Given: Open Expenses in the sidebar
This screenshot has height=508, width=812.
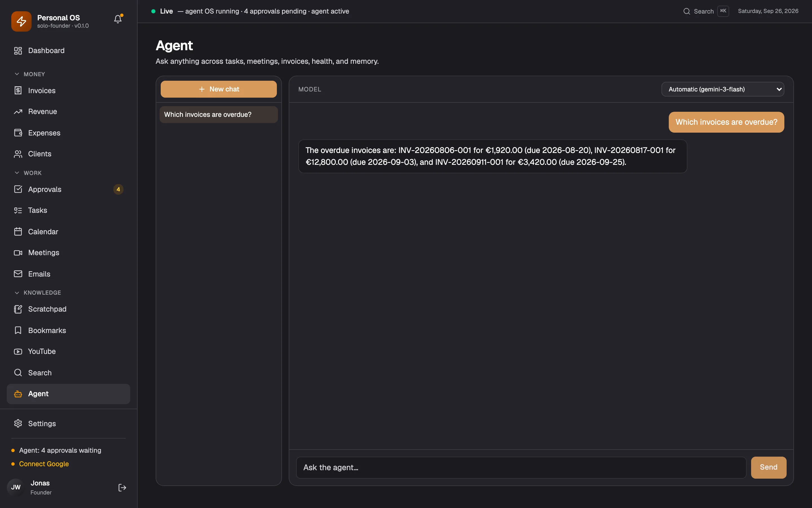Looking at the screenshot, I should [68, 133].
